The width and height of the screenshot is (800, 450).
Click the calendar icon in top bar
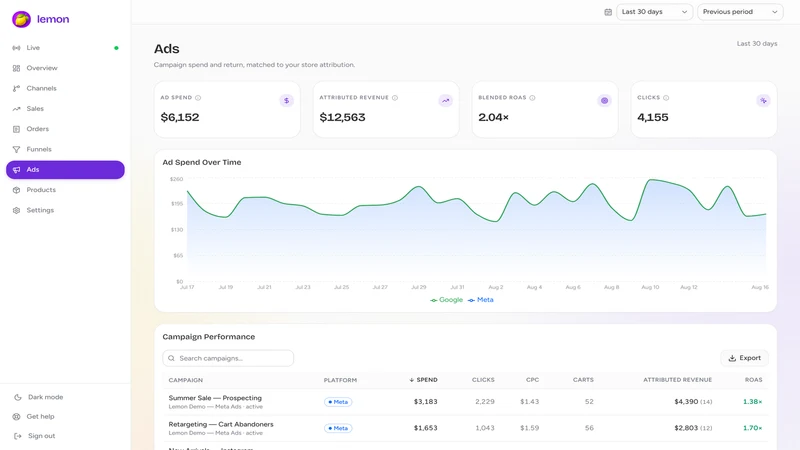point(608,12)
